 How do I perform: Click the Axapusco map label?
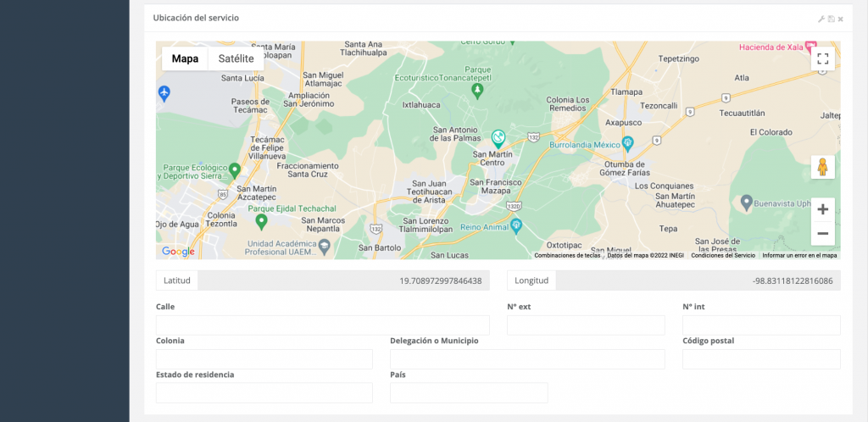pos(623,122)
